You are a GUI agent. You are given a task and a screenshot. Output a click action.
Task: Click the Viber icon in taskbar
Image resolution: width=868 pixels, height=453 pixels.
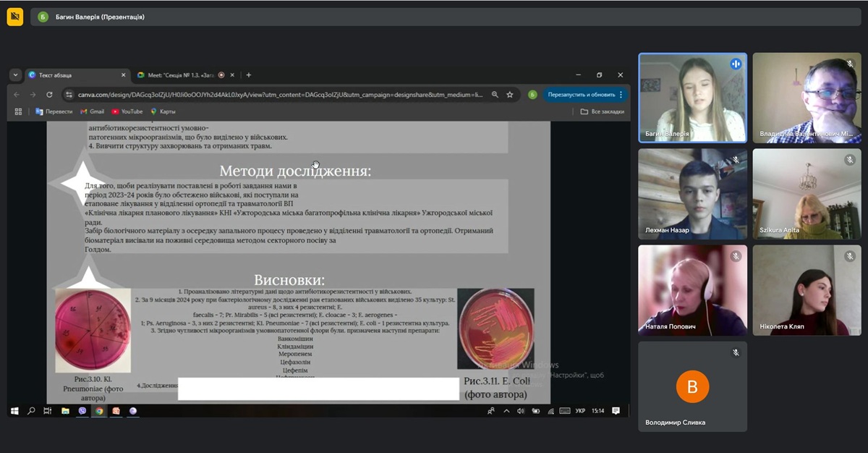click(82, 411)
